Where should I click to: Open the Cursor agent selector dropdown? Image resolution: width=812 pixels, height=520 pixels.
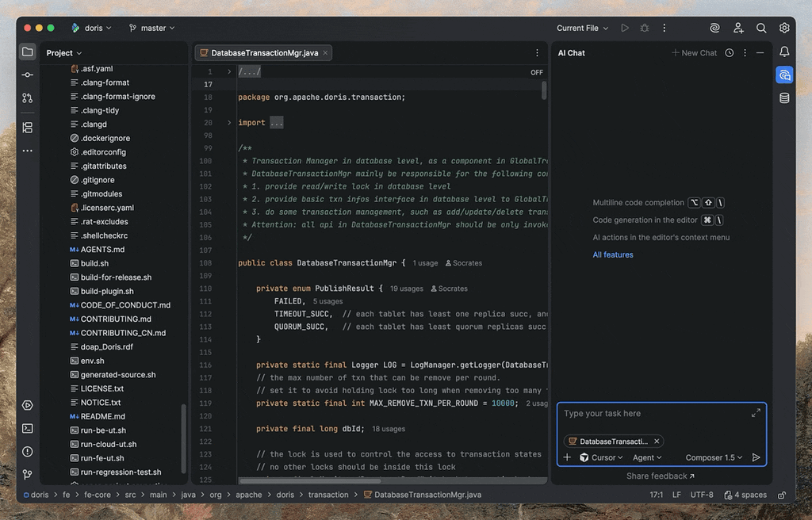(x=601, y=457)
